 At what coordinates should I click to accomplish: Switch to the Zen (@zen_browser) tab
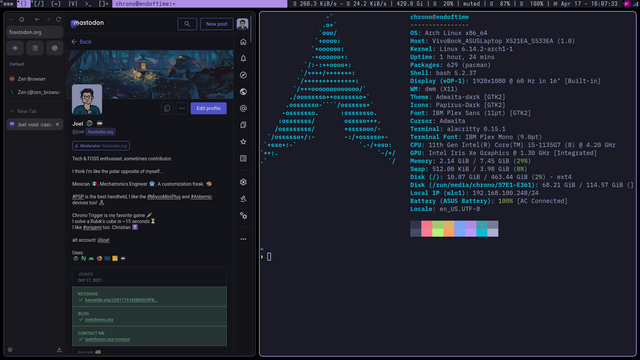35,92
